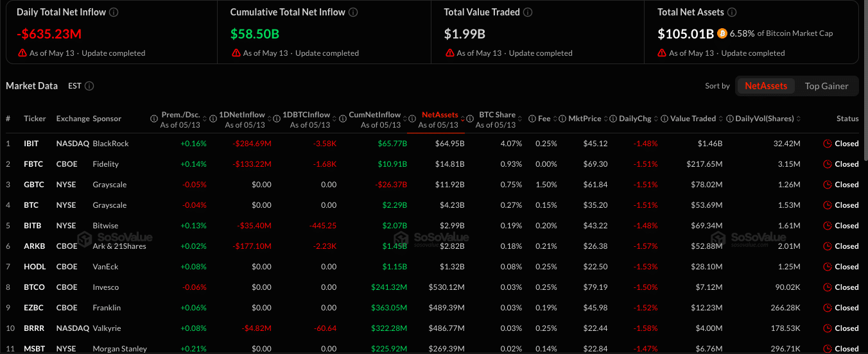The image size is (868, 354).
Task: Click the Closed clock icon in HODL row
Action: click(x=828, y=267)
